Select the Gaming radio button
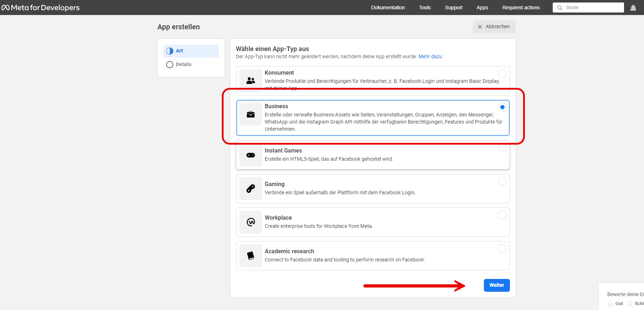This screenshot has height=310, width=644. point(502,181)
